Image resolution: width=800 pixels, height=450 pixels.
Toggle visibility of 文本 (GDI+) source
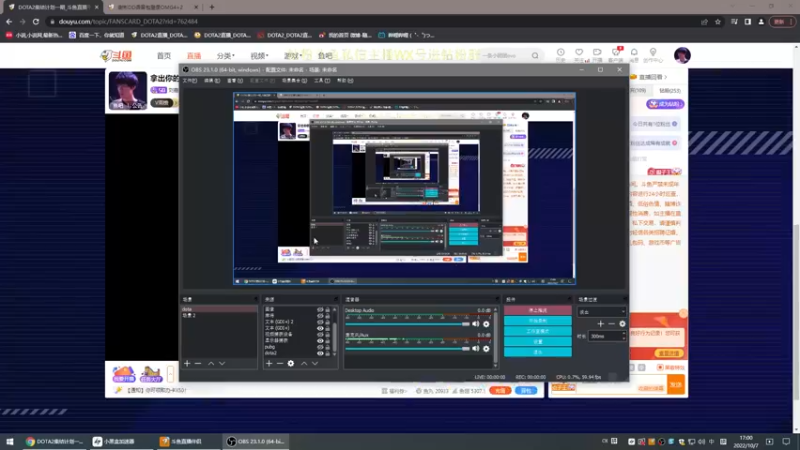(x=320, y=328)
